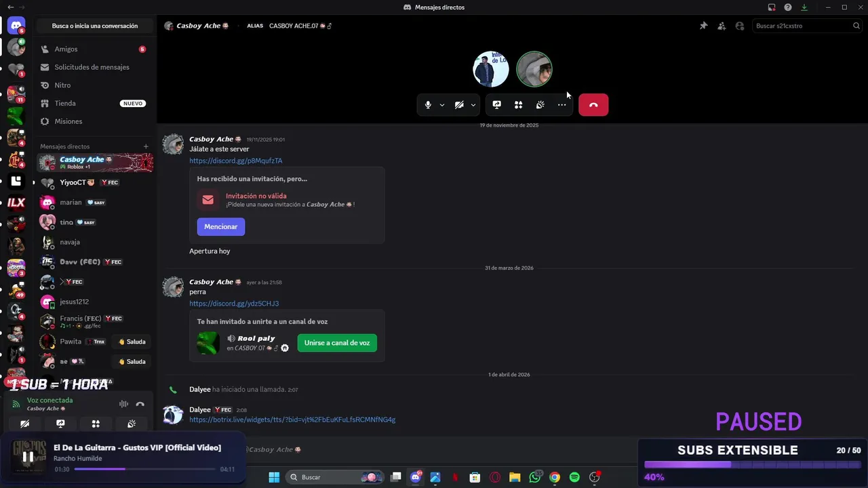Open the Amigos section

(x=94, y=49)
